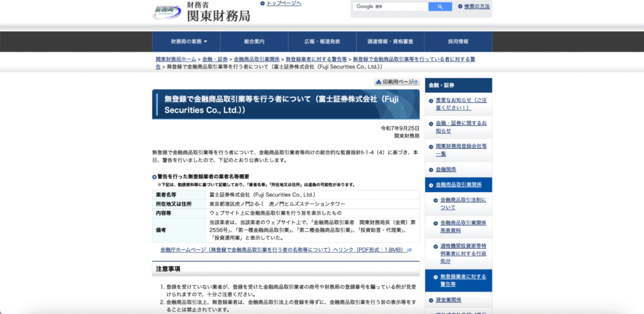This screenshot has width=644, height=314.
Task: Select 金融商品取引業関係 in the sidebar
Action: [x=458, y=185]
